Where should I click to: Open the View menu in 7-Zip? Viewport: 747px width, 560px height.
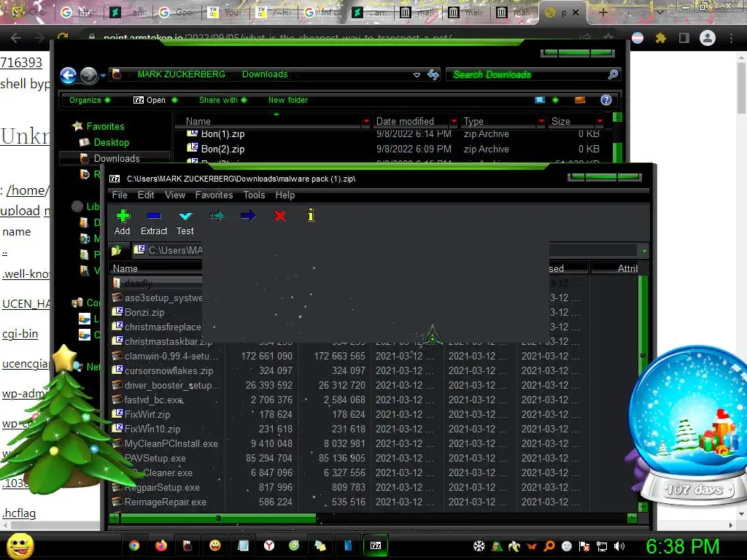(x=175, y=195)
